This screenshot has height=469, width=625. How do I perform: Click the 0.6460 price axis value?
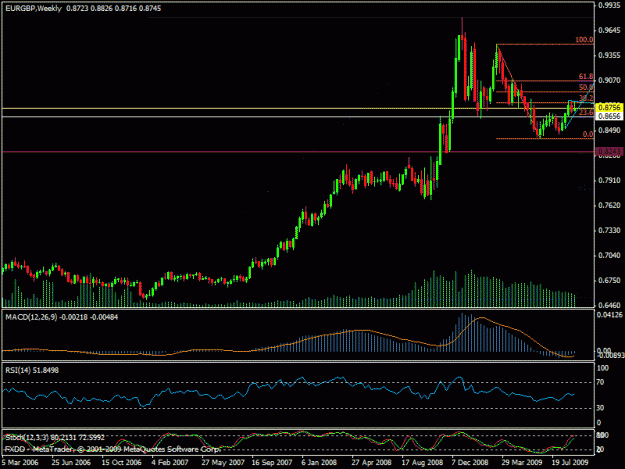pyautogui.click(x=610, y=305)
